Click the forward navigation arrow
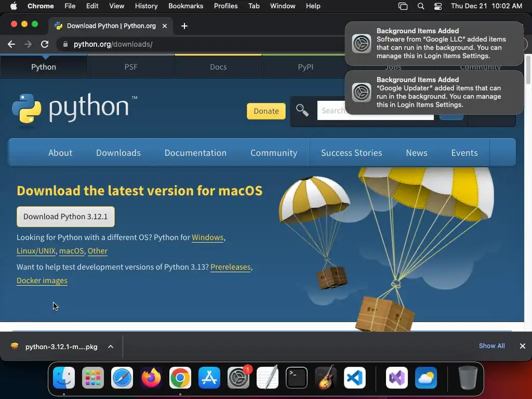The width and height of the screenshot is (532, 399). (x=28, y=44)
